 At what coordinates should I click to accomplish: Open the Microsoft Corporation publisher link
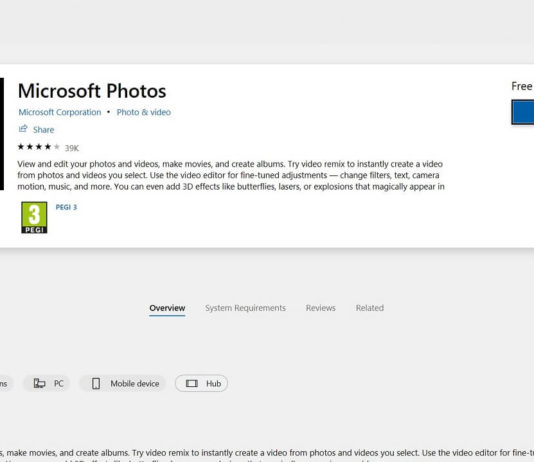click(x=60, y=112)
